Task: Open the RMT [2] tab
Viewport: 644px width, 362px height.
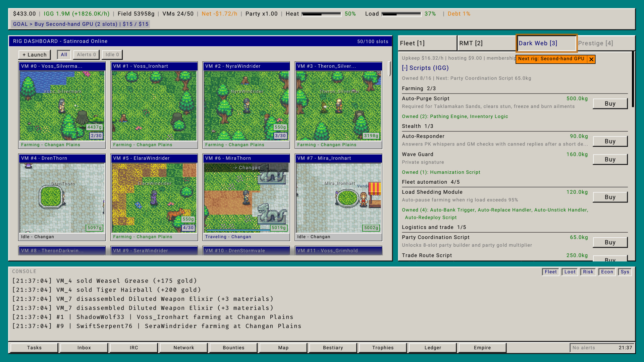Action: tap(487, 43)
